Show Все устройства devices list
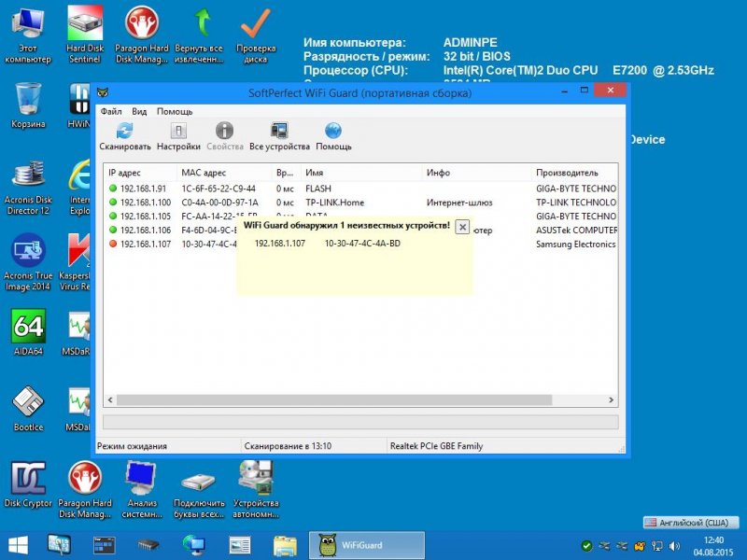This screenshot has height=560, width=747. coord(279,136)
